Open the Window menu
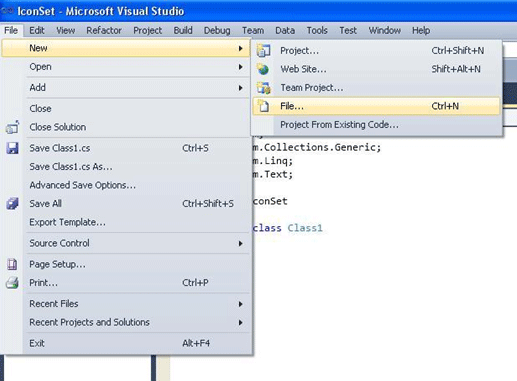 pyautogui.click(x=384, y=30)
